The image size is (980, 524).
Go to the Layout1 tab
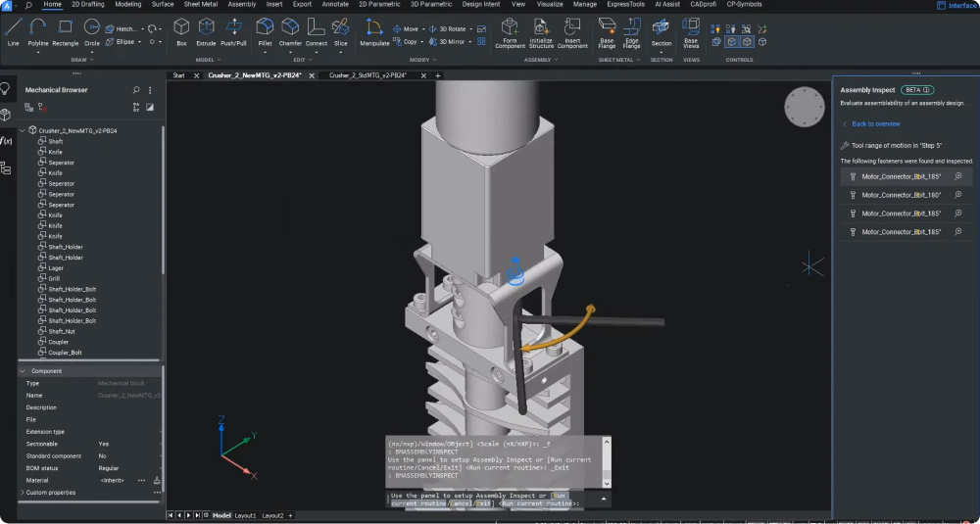(x=245, y=515)
